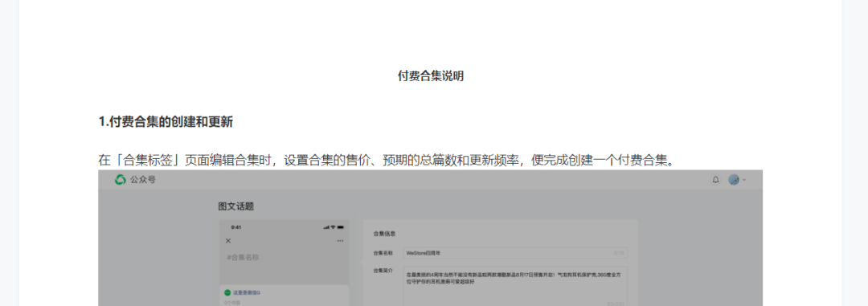The image size is (868, 306).
Task: Click the 图文话题 heading in the screenshot
Action: (235, 206)
